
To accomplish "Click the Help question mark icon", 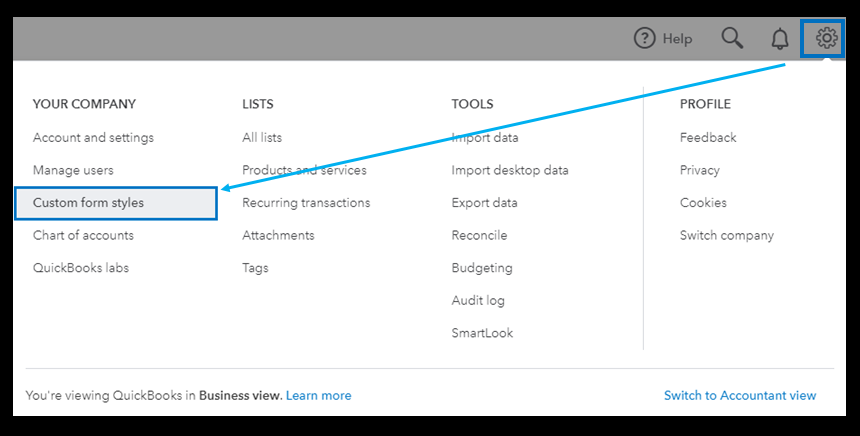I will pos(646,39).
